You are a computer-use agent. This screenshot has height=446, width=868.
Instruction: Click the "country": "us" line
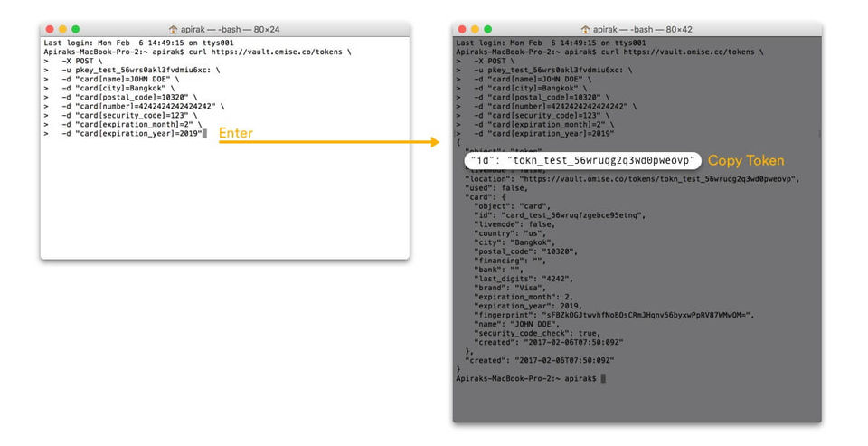[x=510, y=233]
